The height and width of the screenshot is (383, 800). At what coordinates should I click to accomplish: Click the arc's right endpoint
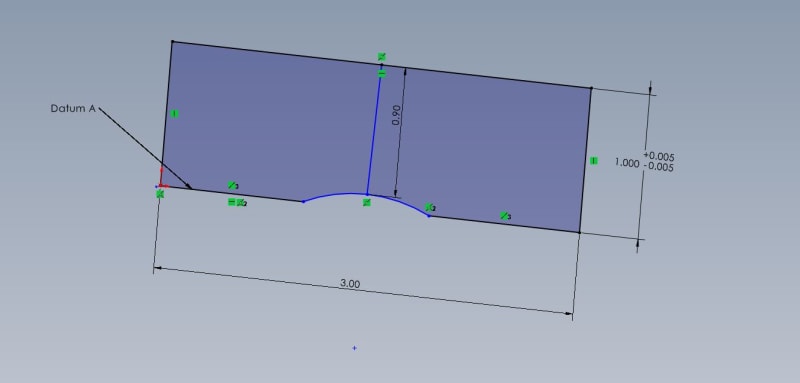429,216
